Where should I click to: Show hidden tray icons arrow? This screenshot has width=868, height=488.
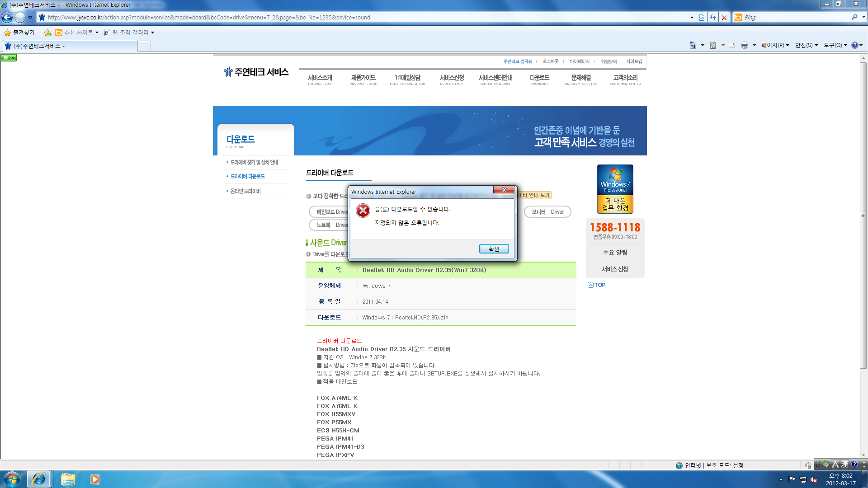coord(781,479)
